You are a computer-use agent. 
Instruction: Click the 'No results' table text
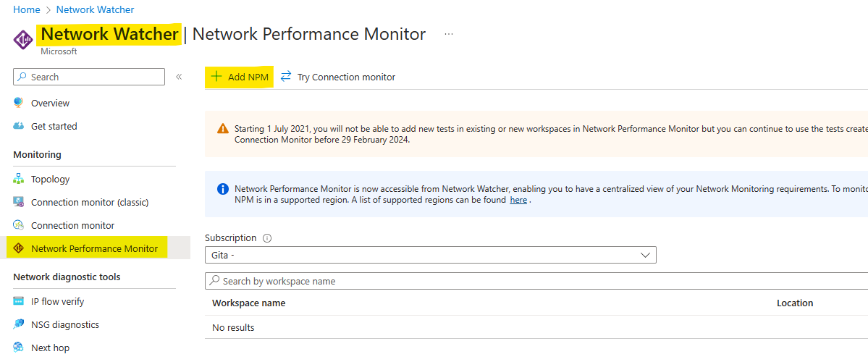point(233,328)
